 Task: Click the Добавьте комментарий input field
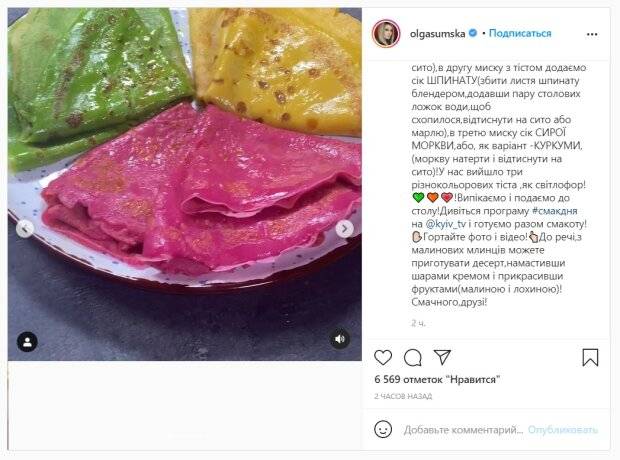click(463, 430)
